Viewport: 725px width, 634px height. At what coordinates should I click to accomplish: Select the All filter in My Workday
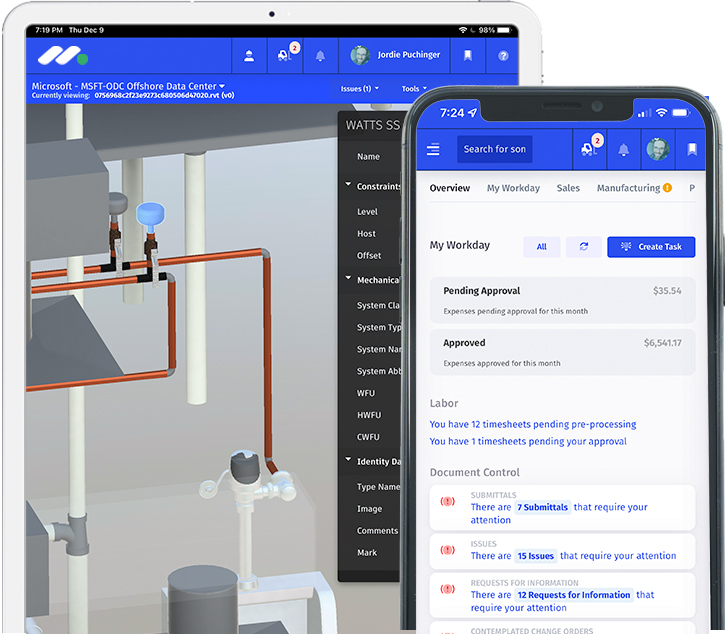[541, 247]
